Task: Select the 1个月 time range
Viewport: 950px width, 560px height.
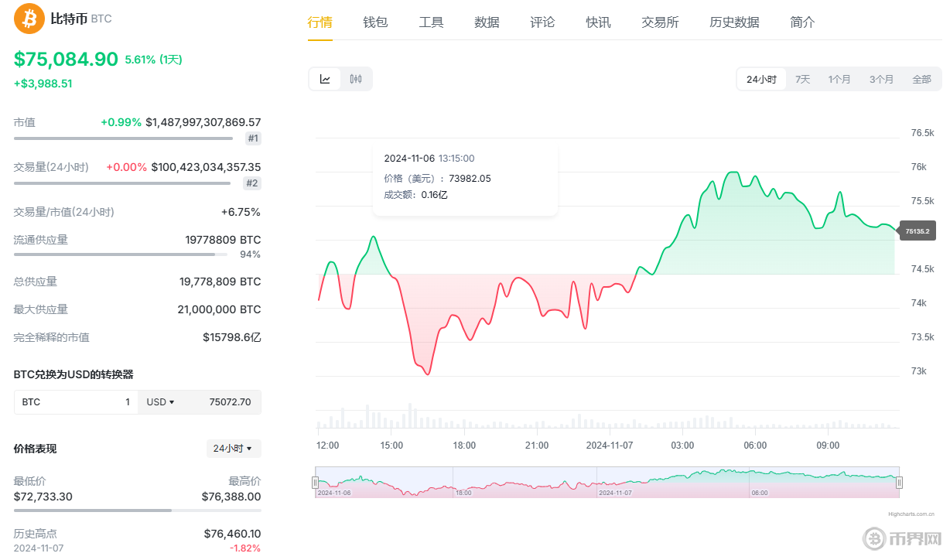Action: point(840,78)
